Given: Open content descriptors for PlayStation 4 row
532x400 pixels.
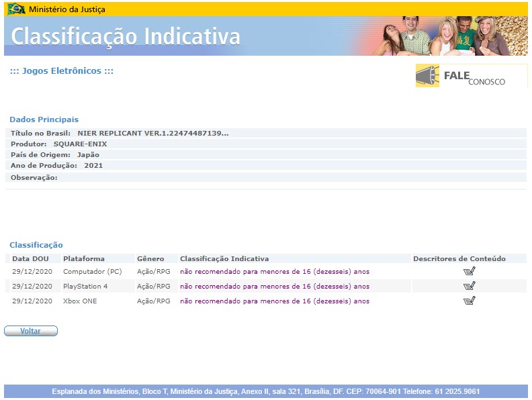Looking at the screenshot, I should click(x=470, y=286).
